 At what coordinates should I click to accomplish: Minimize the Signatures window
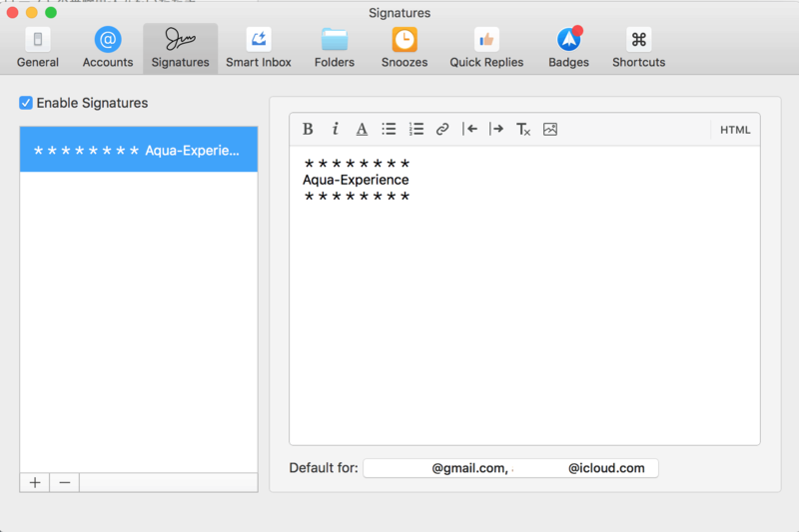[x=32, y=12]
